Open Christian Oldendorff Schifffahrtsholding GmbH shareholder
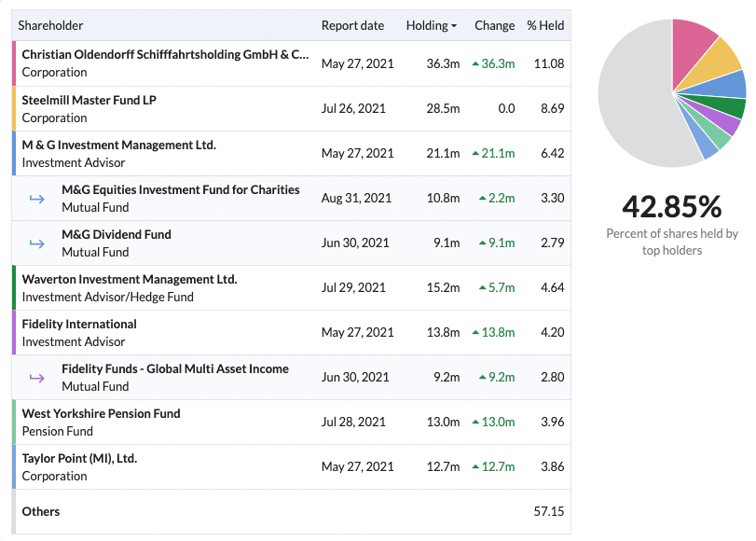The height and width of the screenshot is (541, 756). [165, 54]
